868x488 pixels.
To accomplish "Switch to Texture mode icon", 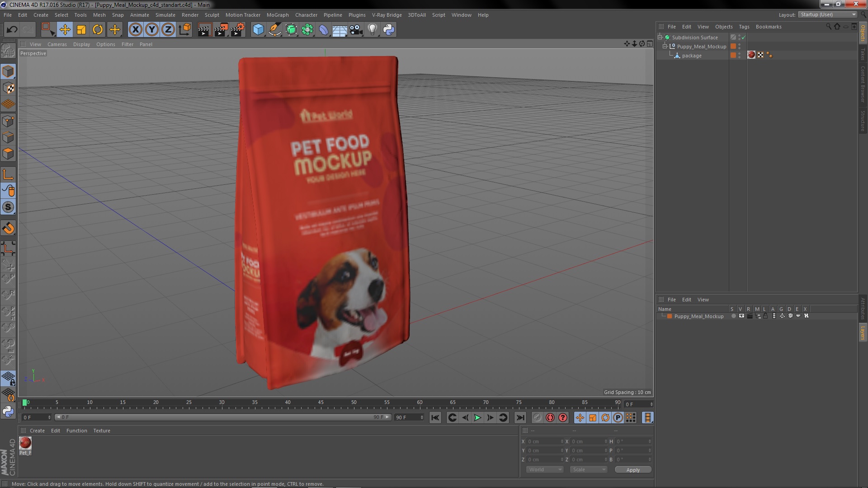I will [x=8, y=88].
